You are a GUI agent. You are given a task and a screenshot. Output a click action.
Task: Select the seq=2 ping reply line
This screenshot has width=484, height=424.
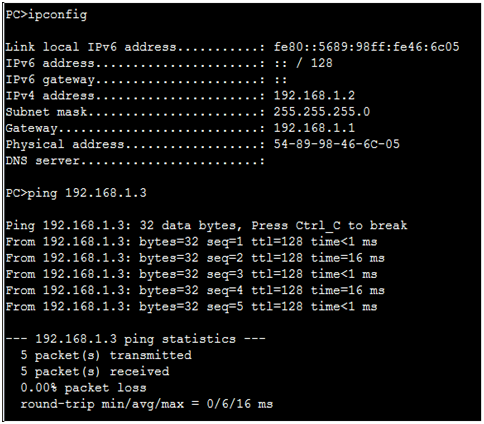click(x=195, y=258)
